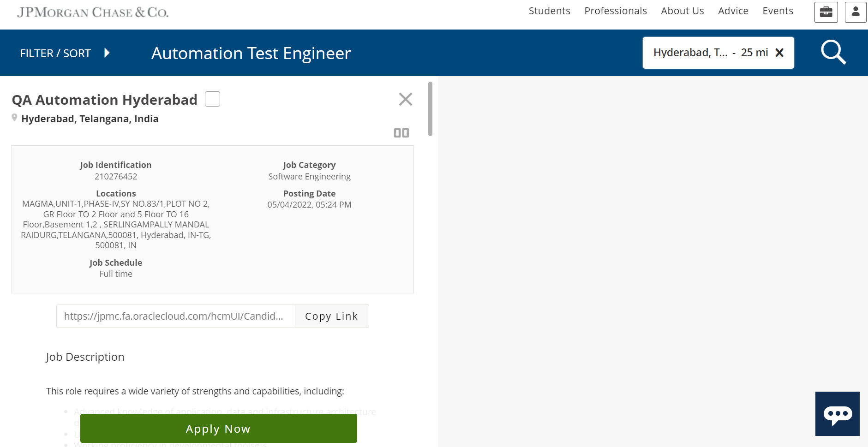Click the Automation Test Engineer search title
Viewport: 868px width, 447px height.
point(251,53)
